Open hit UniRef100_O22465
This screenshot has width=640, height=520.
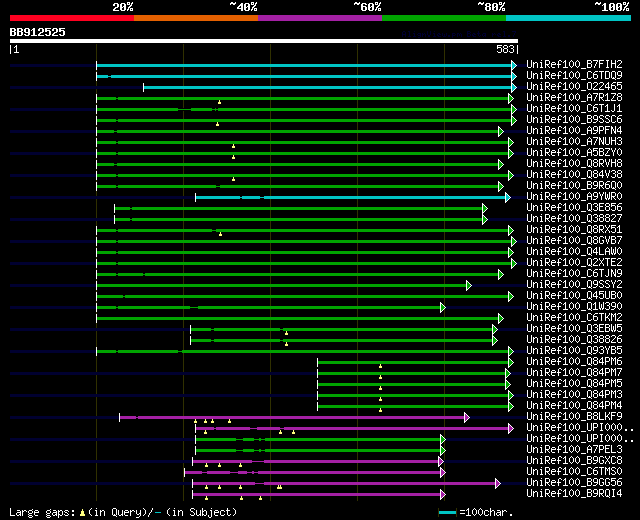coord(574,87)
